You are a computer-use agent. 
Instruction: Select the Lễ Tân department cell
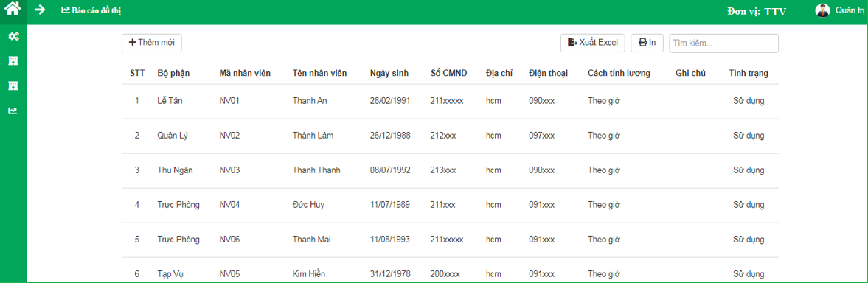tap(170, 101)
